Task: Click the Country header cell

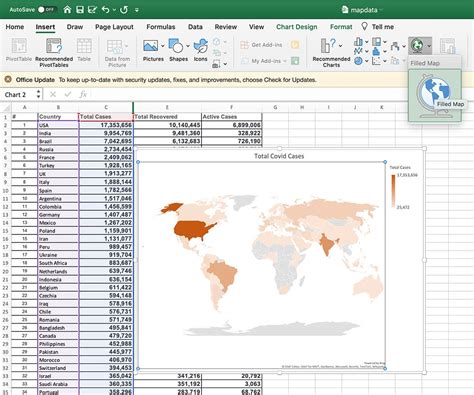Action: click(58, 117)
